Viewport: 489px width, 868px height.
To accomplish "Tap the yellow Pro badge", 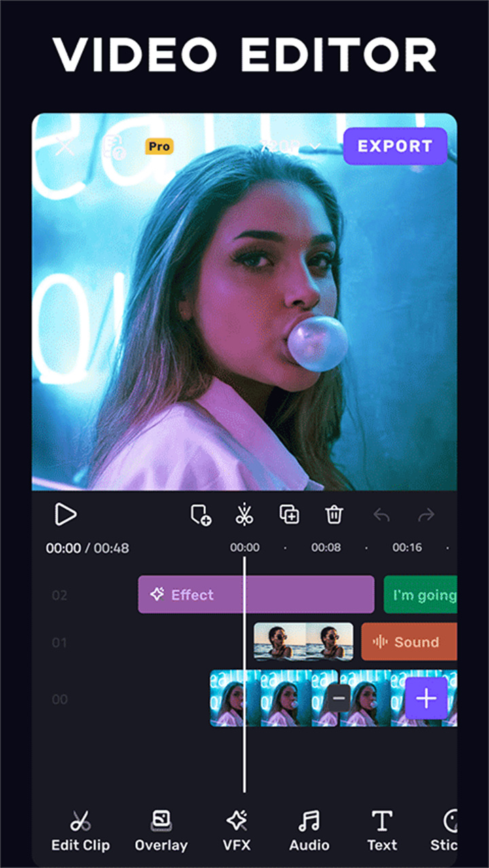I will (x=159, y=146).
